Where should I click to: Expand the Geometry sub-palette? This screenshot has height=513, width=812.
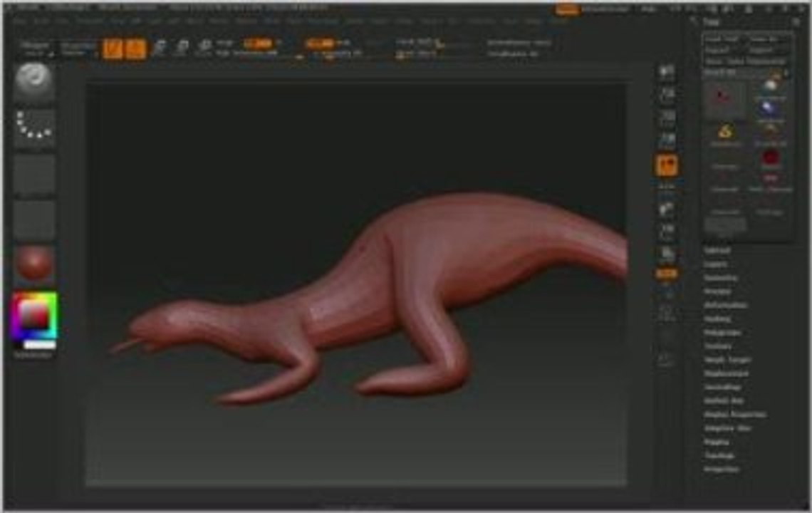click(x=720, y=278)
